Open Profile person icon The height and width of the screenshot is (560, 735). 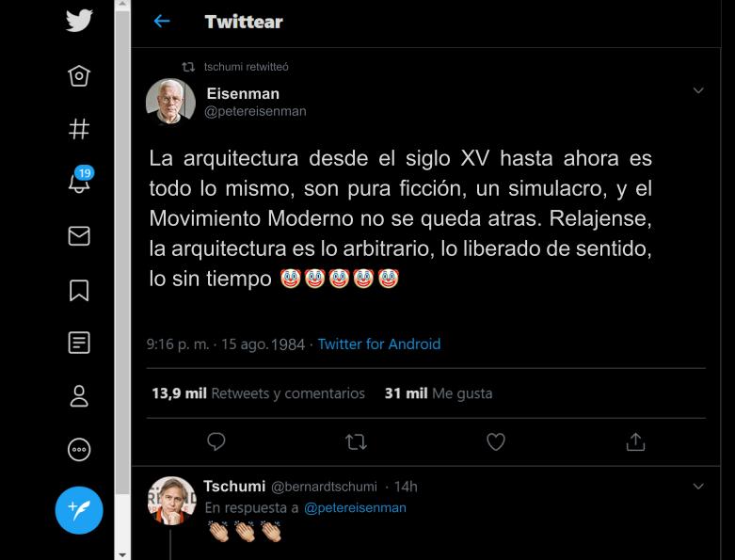point(79,396)
